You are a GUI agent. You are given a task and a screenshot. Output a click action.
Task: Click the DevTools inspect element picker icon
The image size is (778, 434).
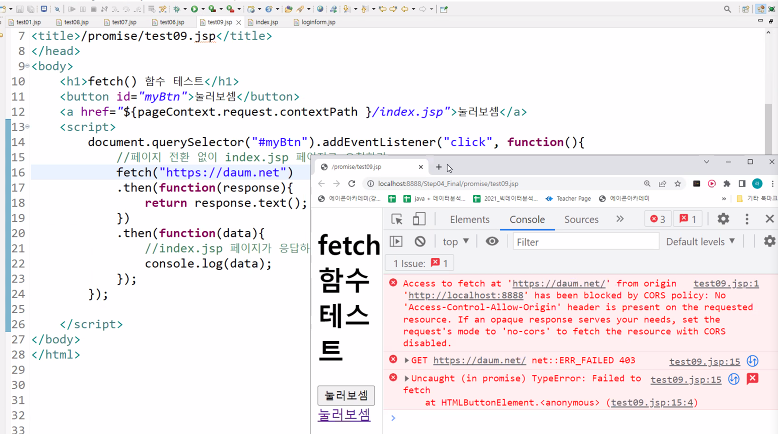pos(396,219)
